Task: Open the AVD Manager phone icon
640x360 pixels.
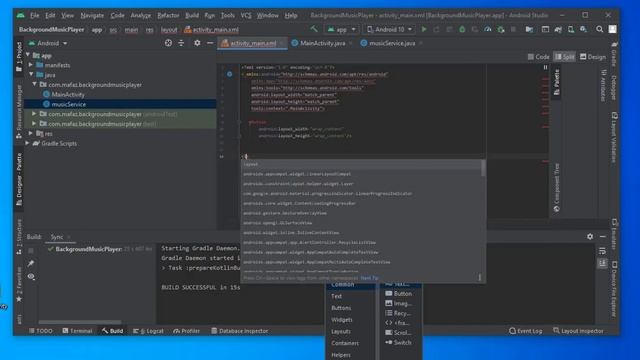Action: click(x=571, y=29)
